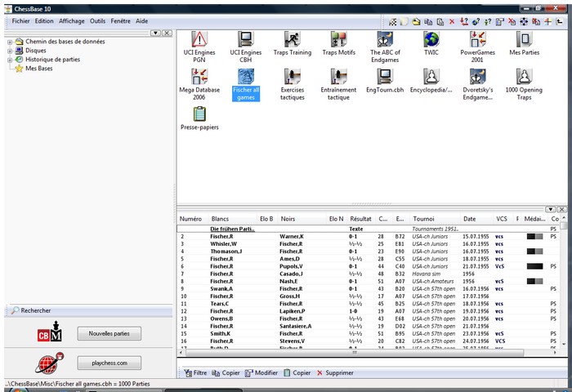Open the game list pane dropdown arrow
The image size is (572, 392).
[550, 209]
